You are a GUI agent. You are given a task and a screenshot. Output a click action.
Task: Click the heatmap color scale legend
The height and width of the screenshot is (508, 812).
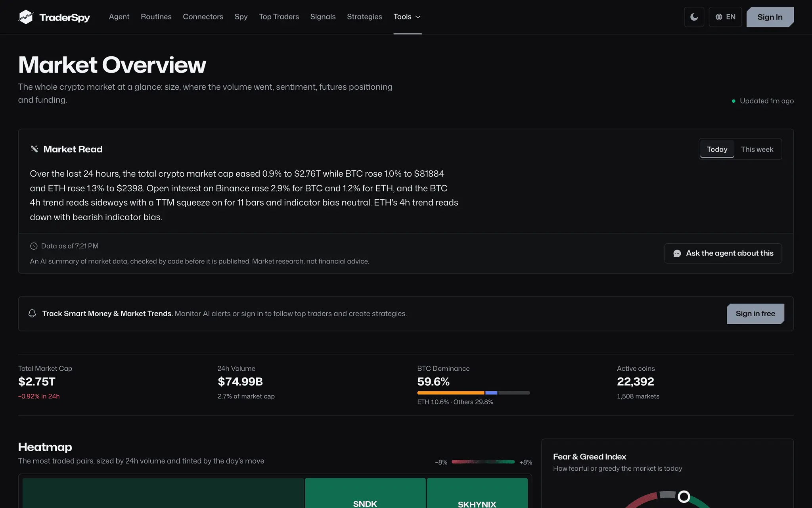[x=483, y=462]
